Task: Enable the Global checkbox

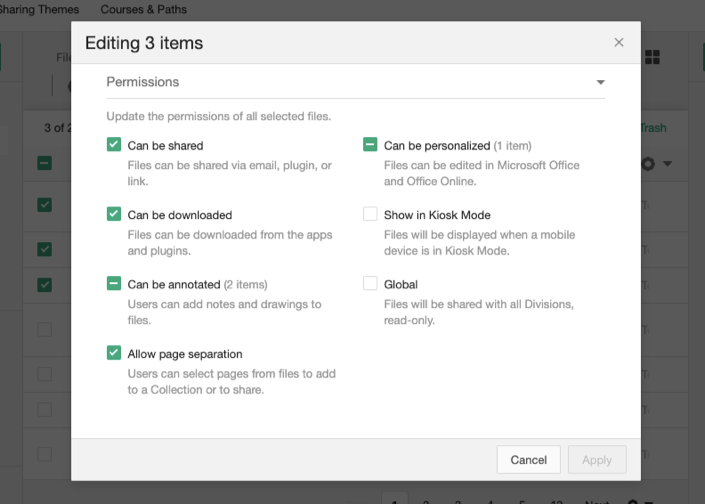Action: click(x=370, y=284)
